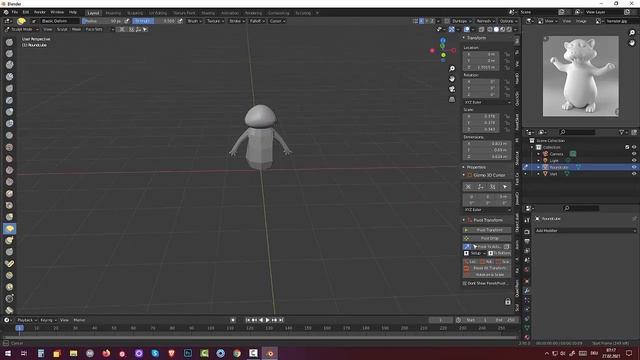Select the Rotate brush tool
Viewport: 640px width, 360px height.
tap(9, 287)
